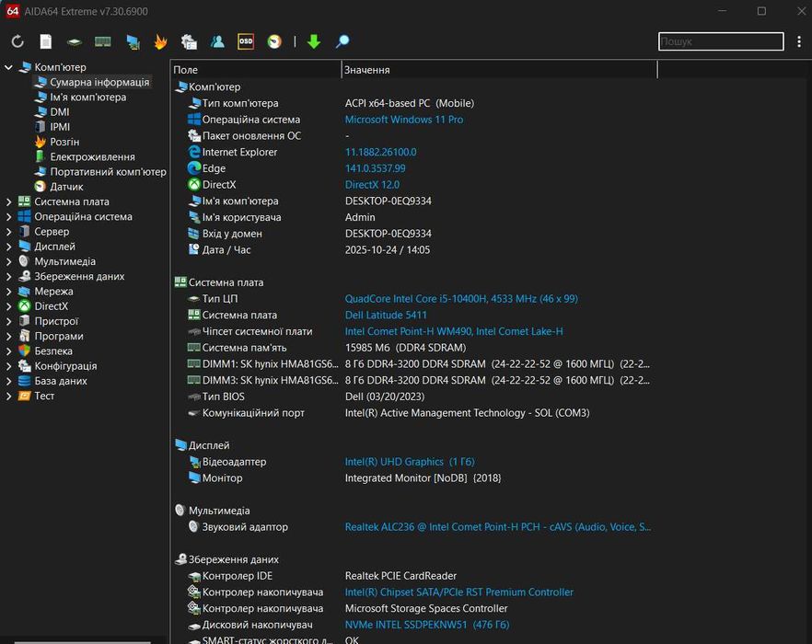Screen dimensions: 812x644
Task: Expand the Дисплей tree node
Action: pyautogui.click(x=9, y=247)
